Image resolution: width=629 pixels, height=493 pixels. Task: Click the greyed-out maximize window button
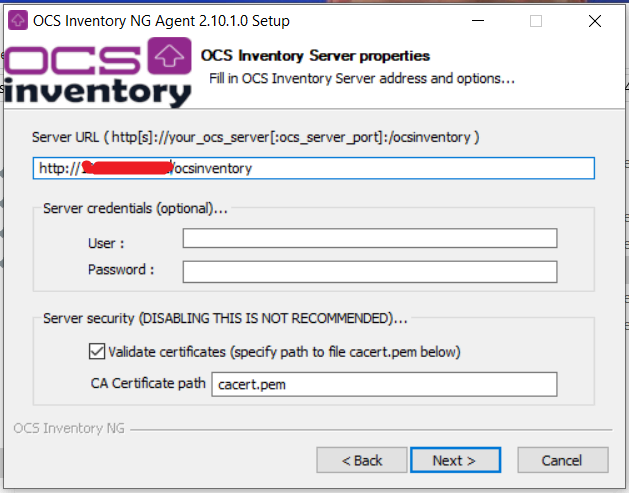click(536, 20)
